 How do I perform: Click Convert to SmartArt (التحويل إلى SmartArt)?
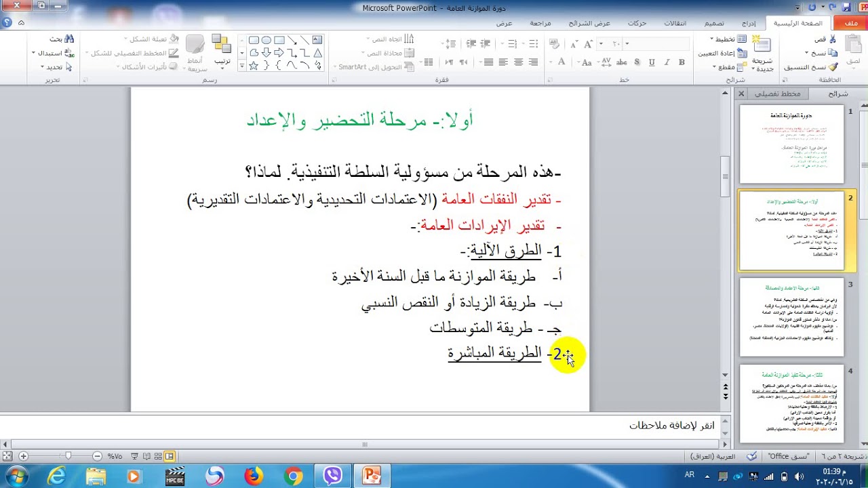pos(375,67)
